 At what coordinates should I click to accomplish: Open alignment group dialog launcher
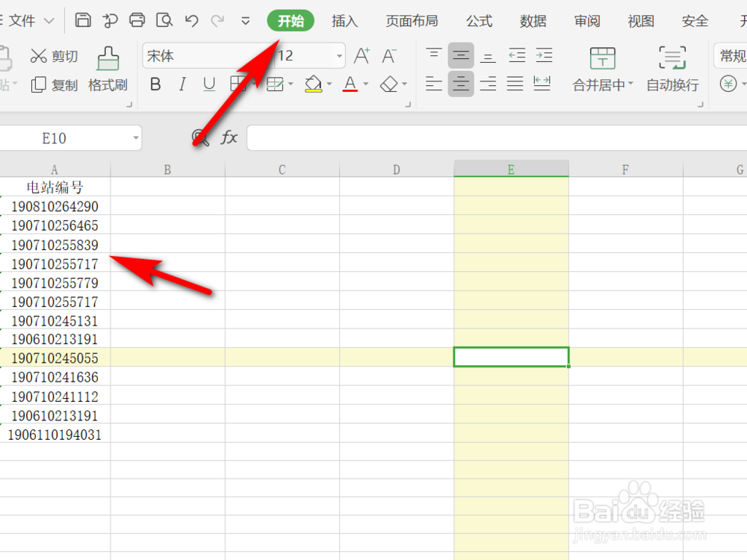(701, 105)
